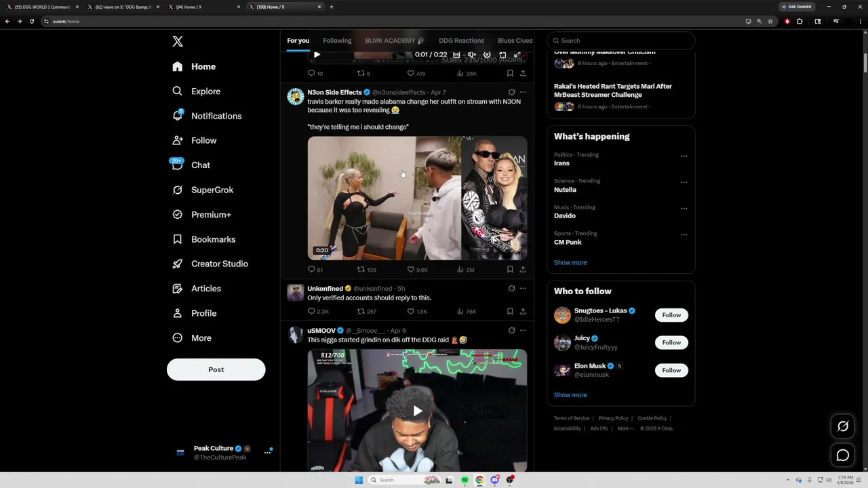The height and width of the screenshot is (488, 868).
Task: Switch to the Blues Clues tab
Action: (x=515, y=41)
